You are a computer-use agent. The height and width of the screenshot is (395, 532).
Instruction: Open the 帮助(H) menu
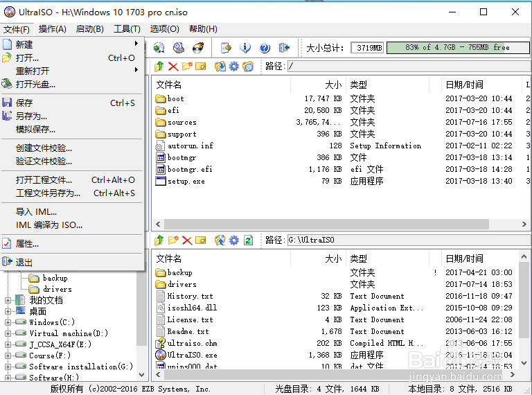click(203, 29)
